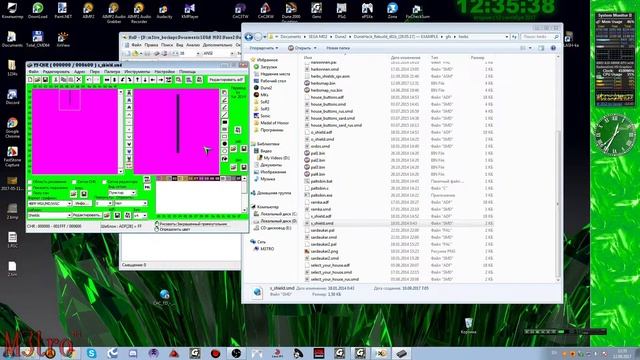Open Audacity desktop shortcut
This screenshot has height=360, width=640.
pos(164,11)
